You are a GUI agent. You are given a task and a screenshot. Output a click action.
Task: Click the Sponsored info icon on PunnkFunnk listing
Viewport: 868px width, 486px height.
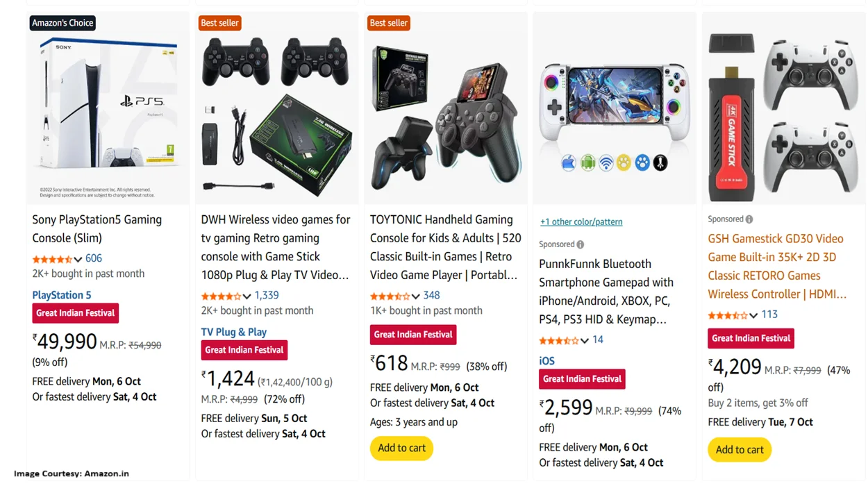coord(581,244)
